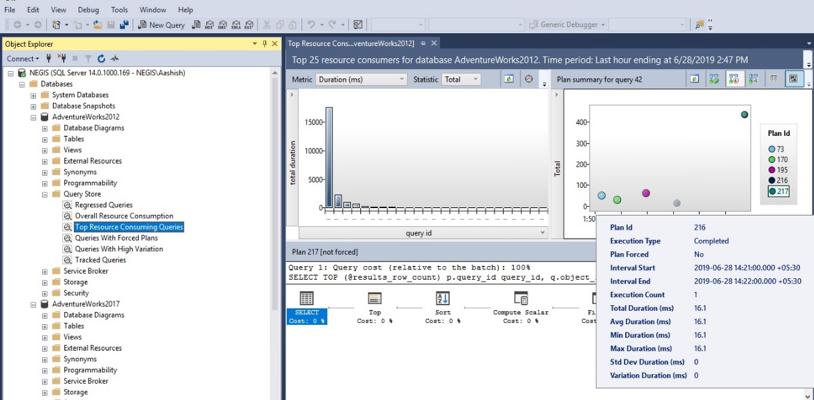Click the Find in Files icon near Generic Debugger
This screenshot has height=400, width=814.
[699, 24]
